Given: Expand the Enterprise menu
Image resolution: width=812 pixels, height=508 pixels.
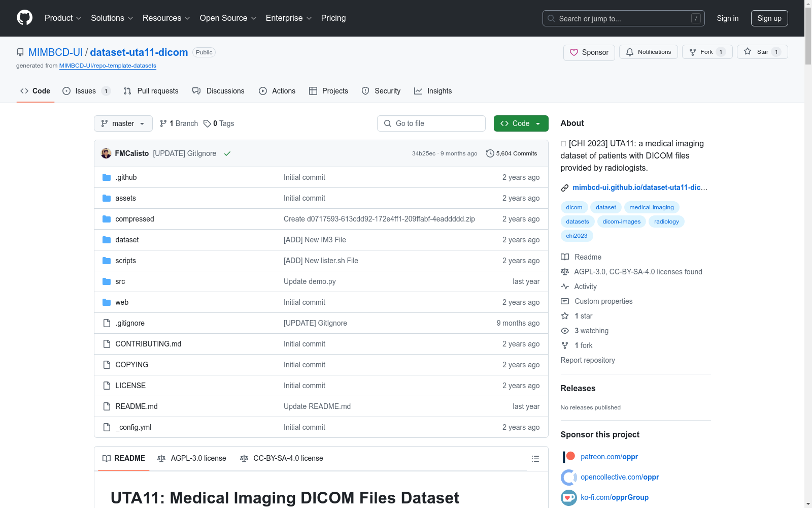Looking at the screenshot, I should (x=289, y=18).
